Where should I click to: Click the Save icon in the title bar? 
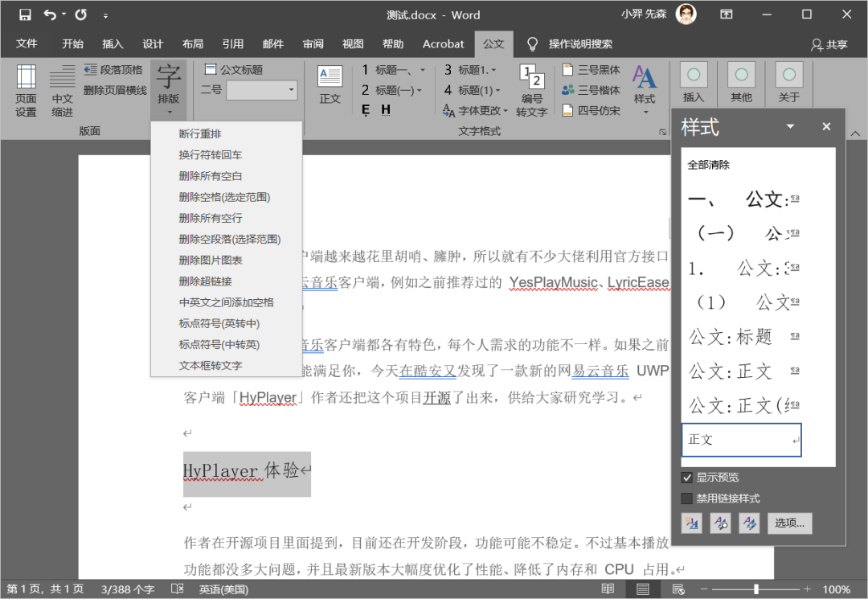(x=25, y=14)
